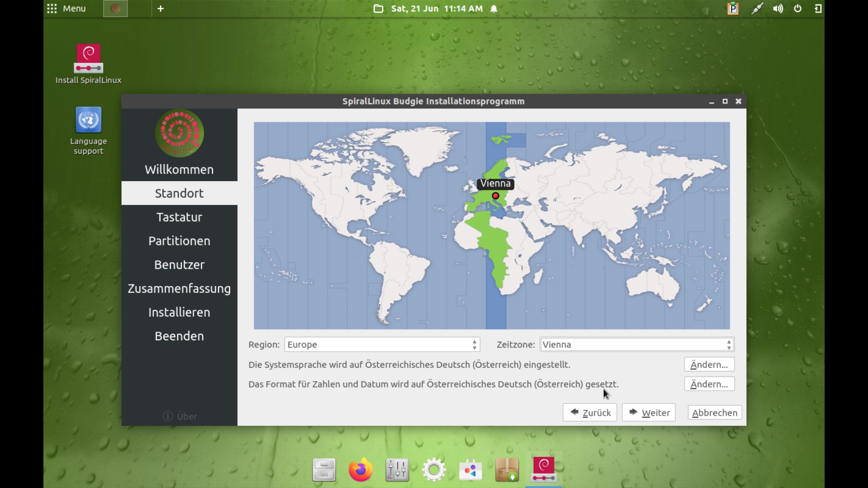Open the mixer settings dock icon

coord(397,470)
